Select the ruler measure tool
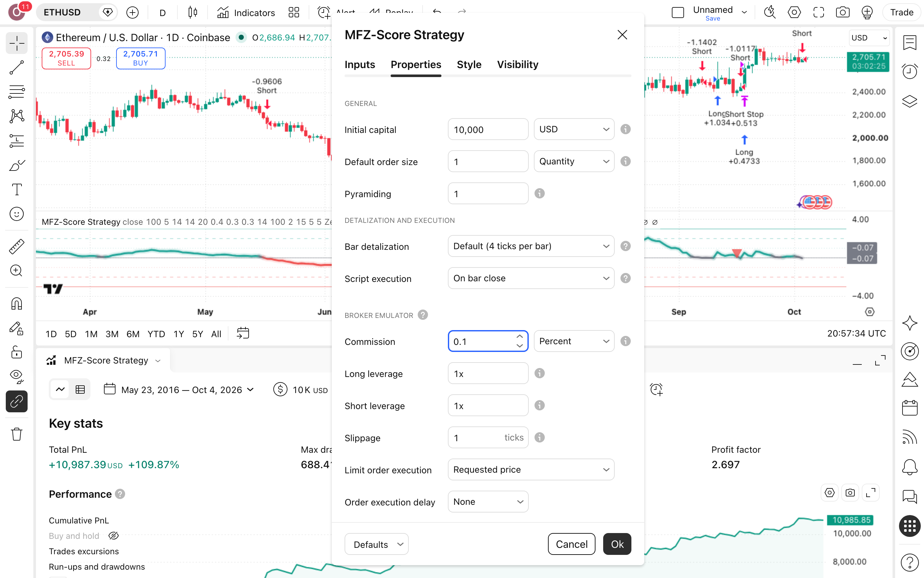Image resolution: width=924 pixels, height=578 pixels. (16, 247)
